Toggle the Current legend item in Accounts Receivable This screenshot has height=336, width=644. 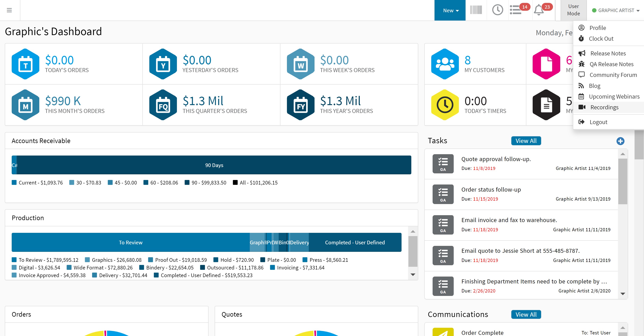point(37,183)
